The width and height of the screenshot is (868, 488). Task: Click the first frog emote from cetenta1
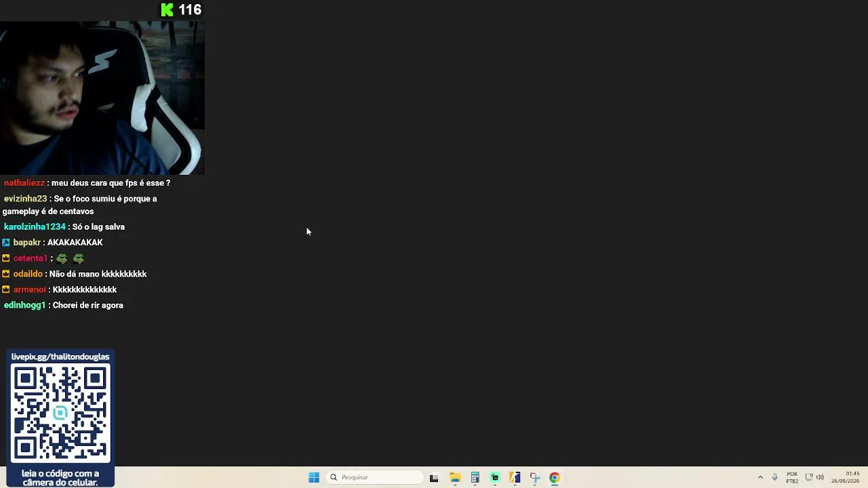pyautogui.click(x=62, y=258)
